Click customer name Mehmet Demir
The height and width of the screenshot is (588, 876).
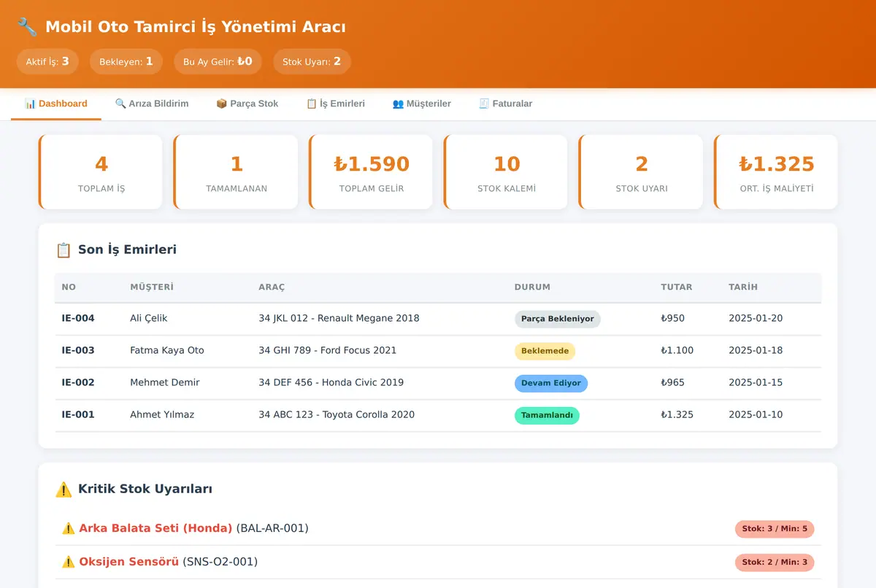point(165,382)
